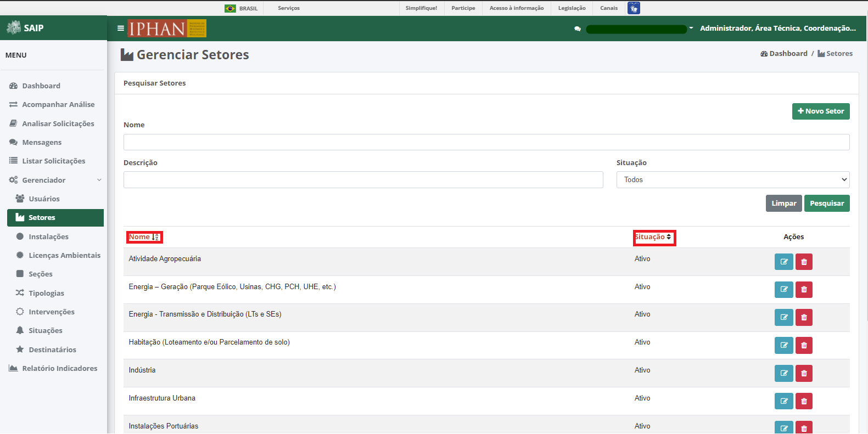Sort table by Nome column
Image resolution: width=868 pixels, height=434 pixels.
144,237
